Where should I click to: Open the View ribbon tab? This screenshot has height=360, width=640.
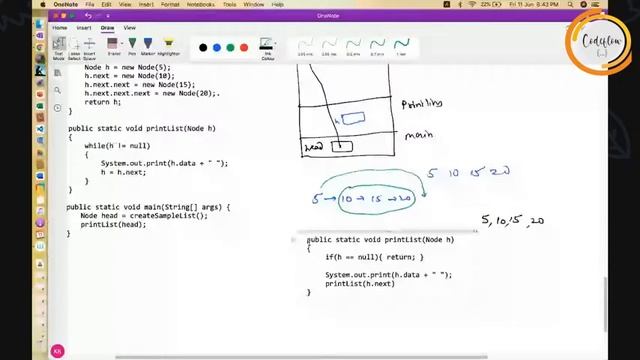[129, 28]
